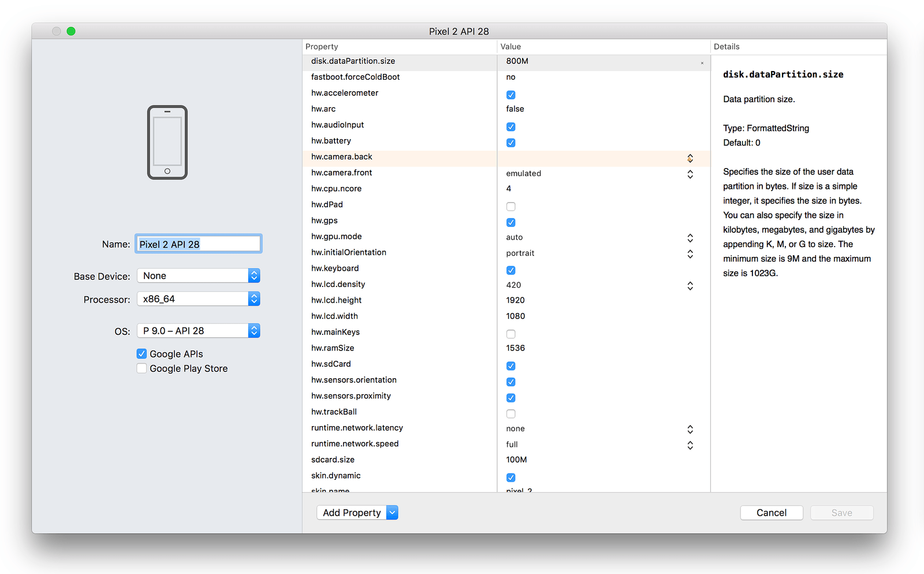Click the Cancel button
924x574 pixels.
[x=772, y=512]
